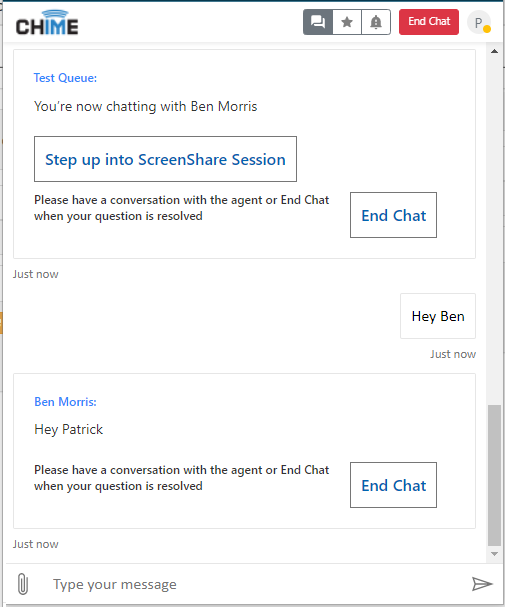
Task: Click the red End Chat button in header
Action: pos(429,22)
